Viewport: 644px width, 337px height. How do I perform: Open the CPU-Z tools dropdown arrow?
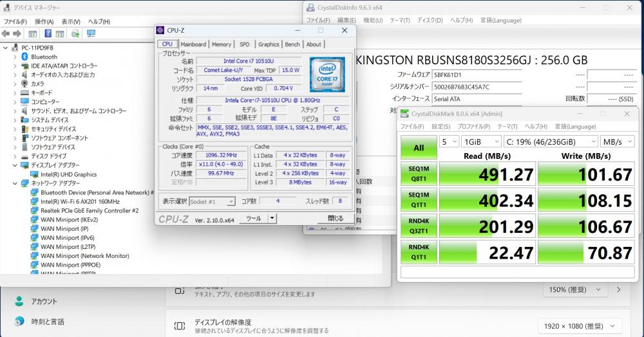point(272,218)
